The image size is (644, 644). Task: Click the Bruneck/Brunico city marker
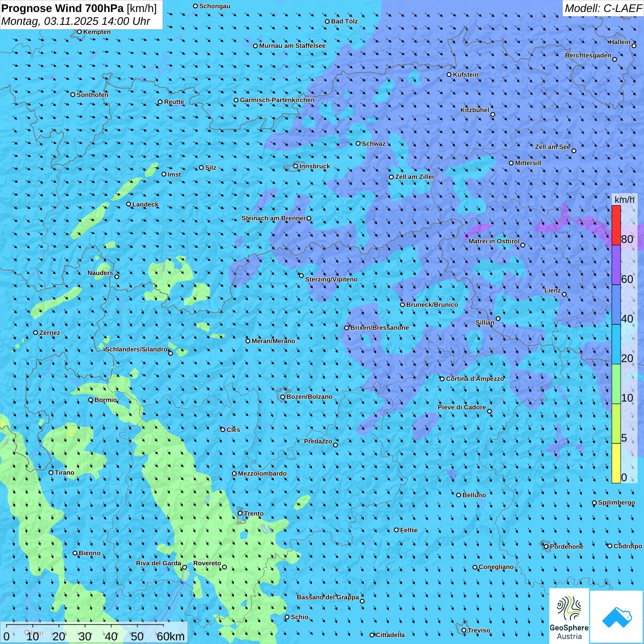click(x=402, y=305)
